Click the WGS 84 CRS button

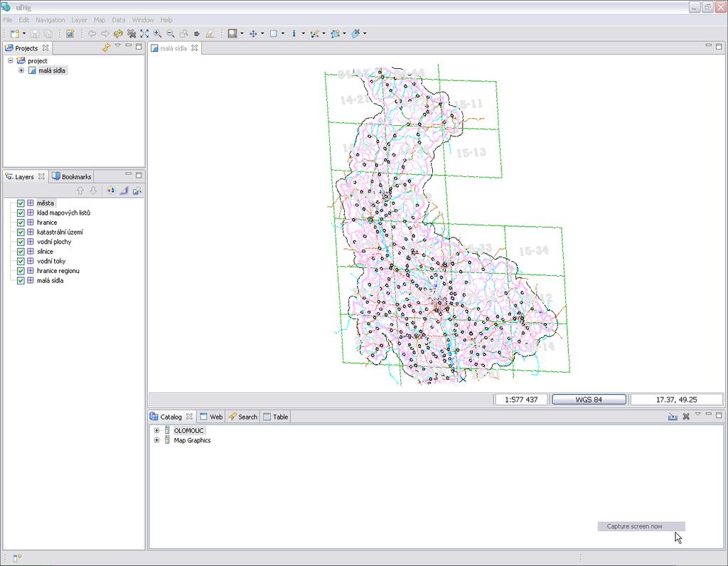coord(589,400)
